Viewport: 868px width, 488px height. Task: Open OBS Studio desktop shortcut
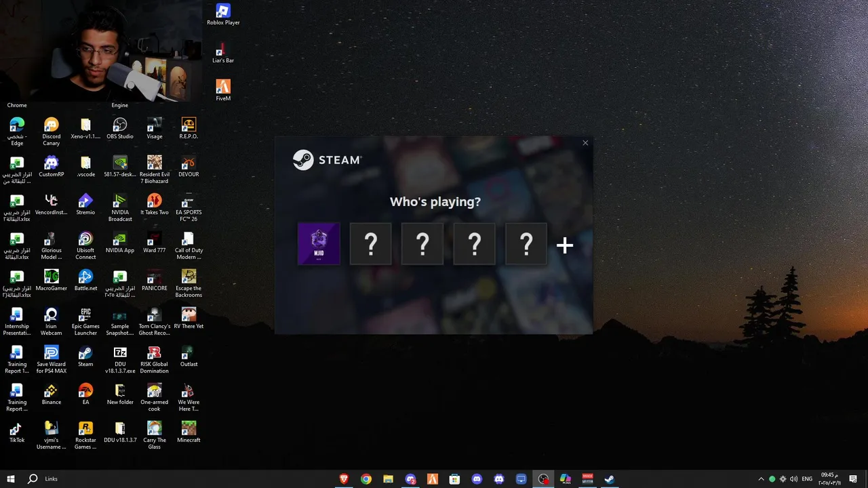(x=120, y=129)
